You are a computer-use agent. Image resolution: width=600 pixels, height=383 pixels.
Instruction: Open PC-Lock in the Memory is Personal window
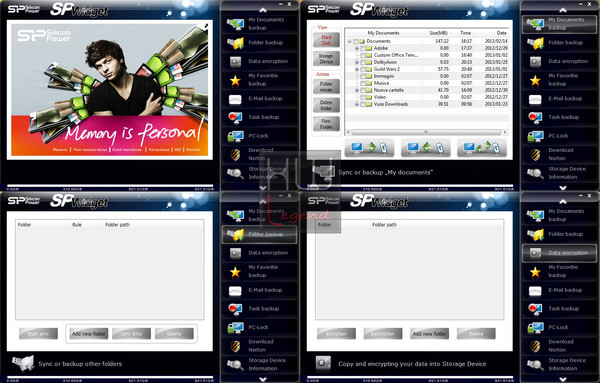[260, 136]
